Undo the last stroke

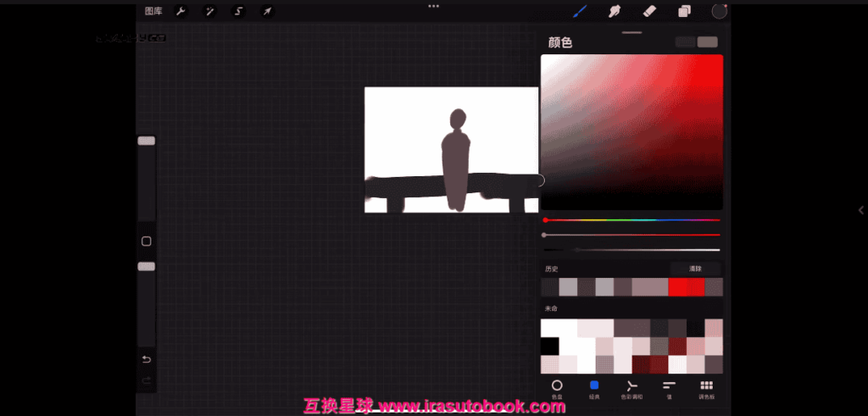click(146, 360)
